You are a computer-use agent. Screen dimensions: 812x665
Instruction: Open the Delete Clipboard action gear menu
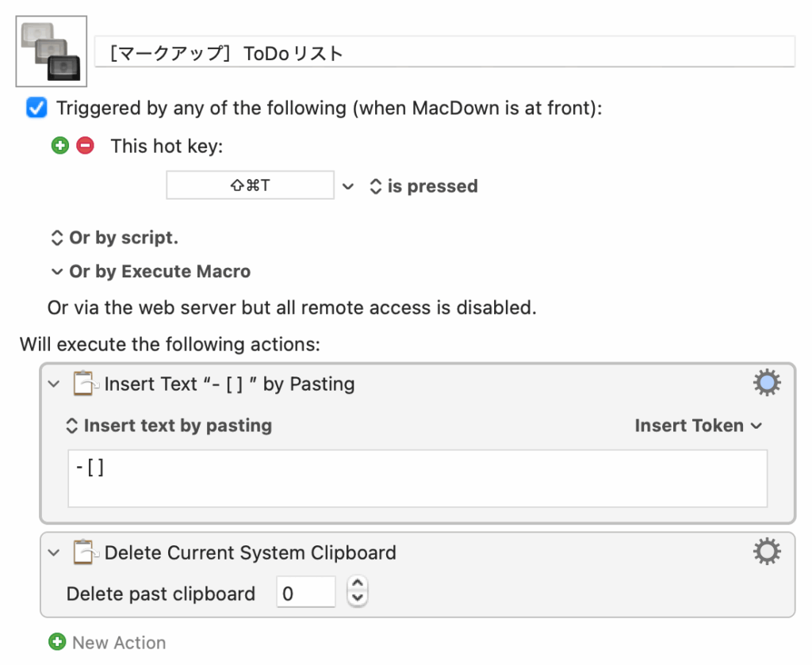766,552
